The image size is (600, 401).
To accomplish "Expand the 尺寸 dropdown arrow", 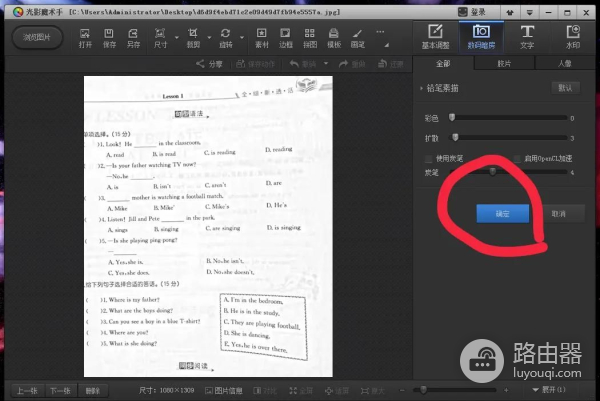I will (176, 38).
